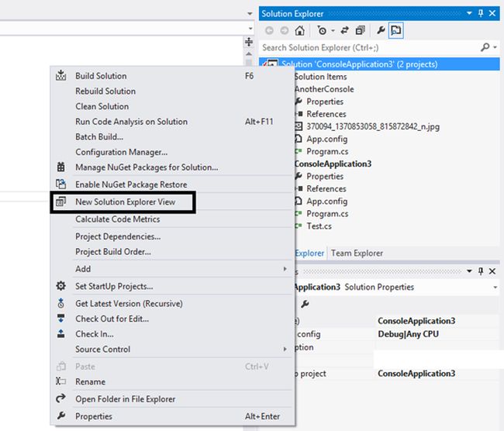
Task: Choose Check In from context menu
Action: click(x=173, y=334)
